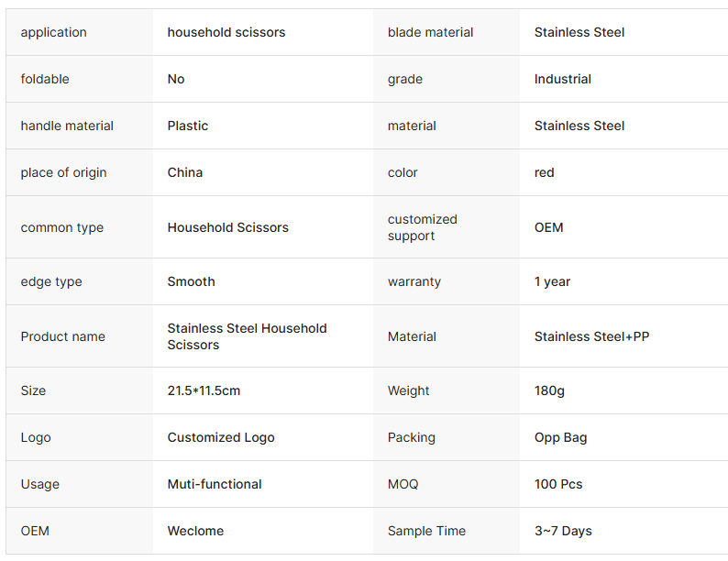728x561 pixels.
Task: Click the 'Plastic' handle material value
Action: pos(188,126)
